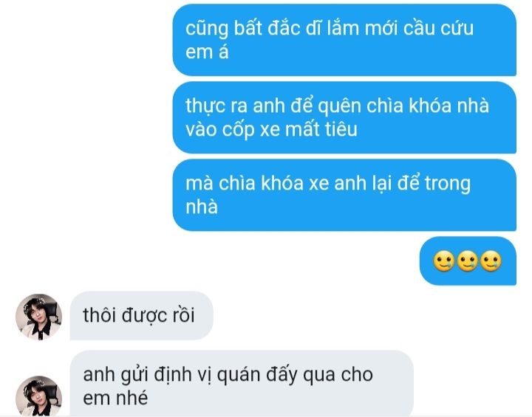Select the "mà chìa khóa xe anh" message bubble
This screenshot has height=417, width=532.
pyautogui.click(x=344, y=195)
